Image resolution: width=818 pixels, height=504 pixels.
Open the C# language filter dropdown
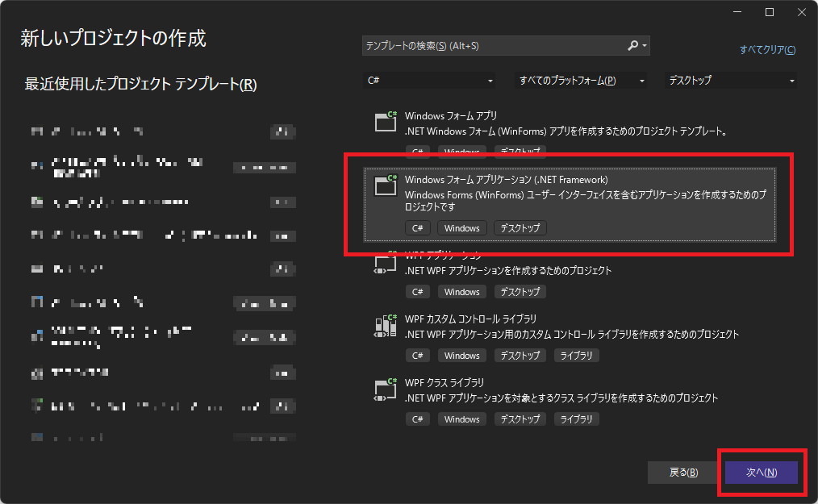(x=429, y=81)
